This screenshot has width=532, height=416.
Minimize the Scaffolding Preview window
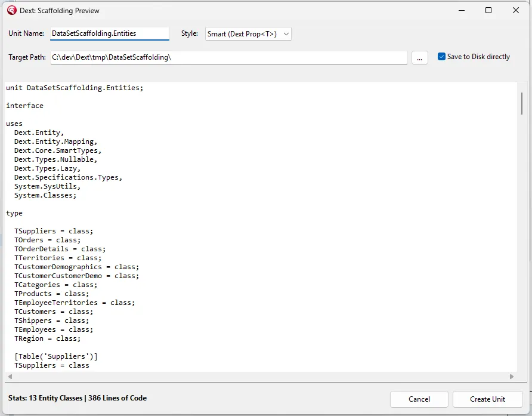(462, 11)
